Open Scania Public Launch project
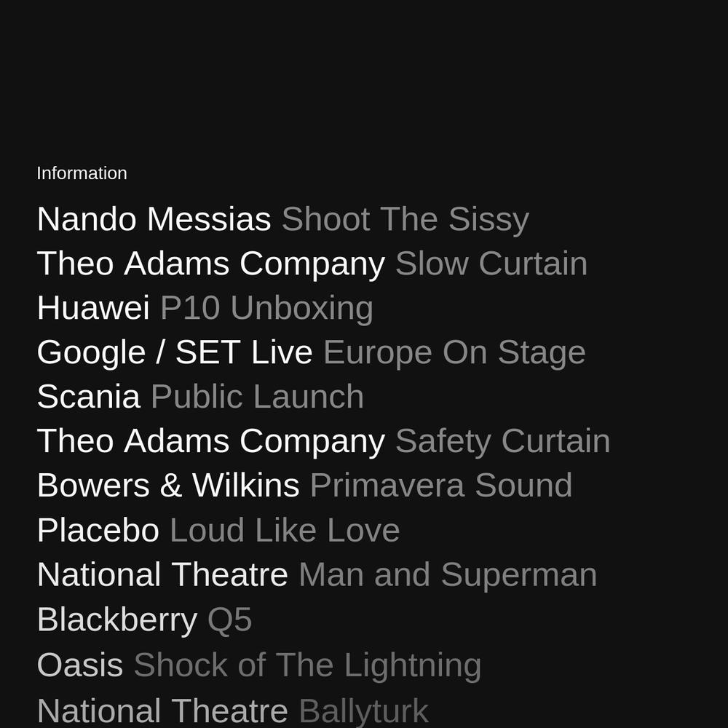Screen dimensions: 728x728 pyautogui.click(x=201, y=397)
